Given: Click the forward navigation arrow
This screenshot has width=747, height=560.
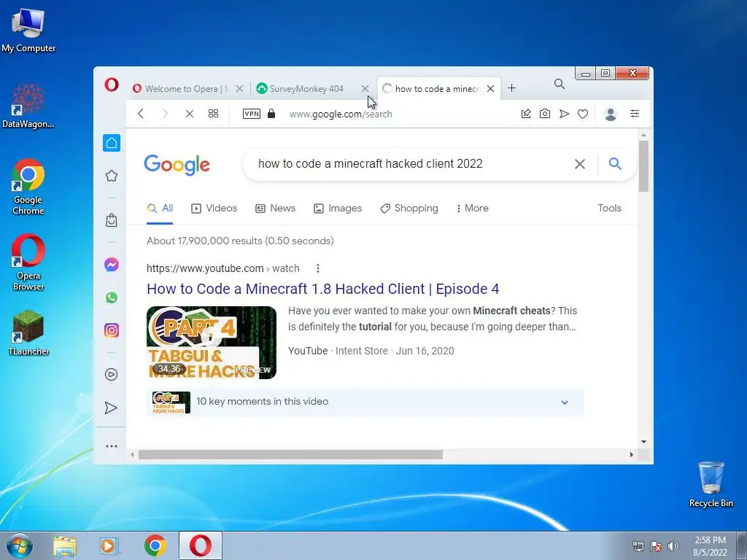Looking at the screenshot, I should point(165,114).
